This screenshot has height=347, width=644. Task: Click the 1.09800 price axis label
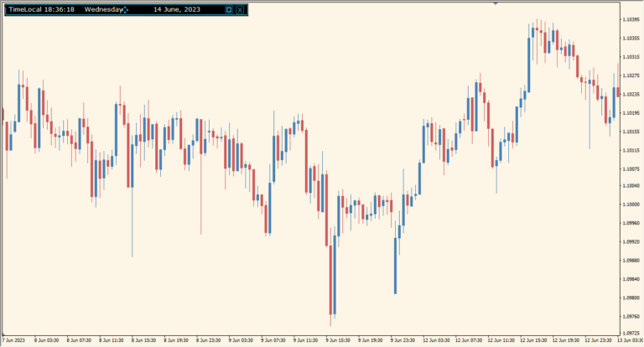pos(631,298)
